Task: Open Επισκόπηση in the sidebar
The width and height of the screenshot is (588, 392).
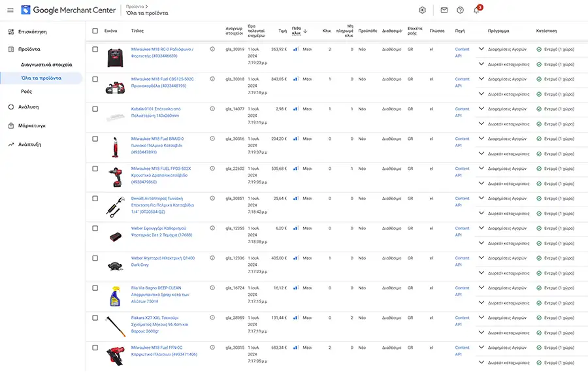Action: pos(33,32)
